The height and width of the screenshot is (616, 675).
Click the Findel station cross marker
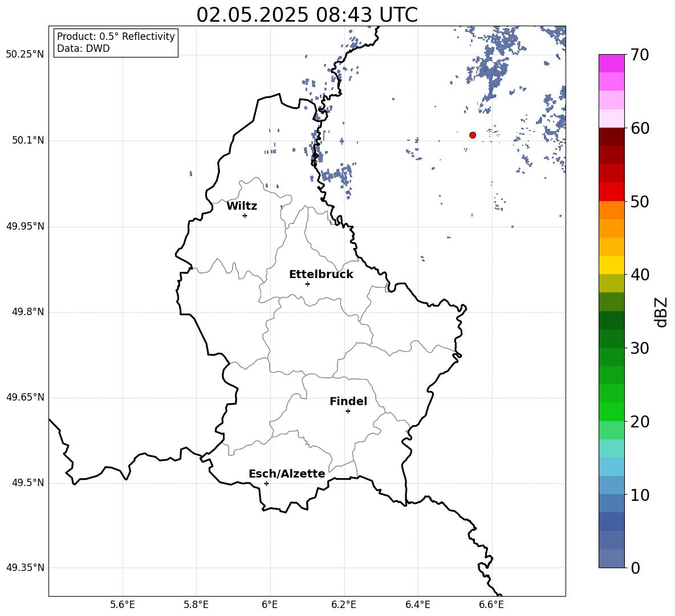348,411
